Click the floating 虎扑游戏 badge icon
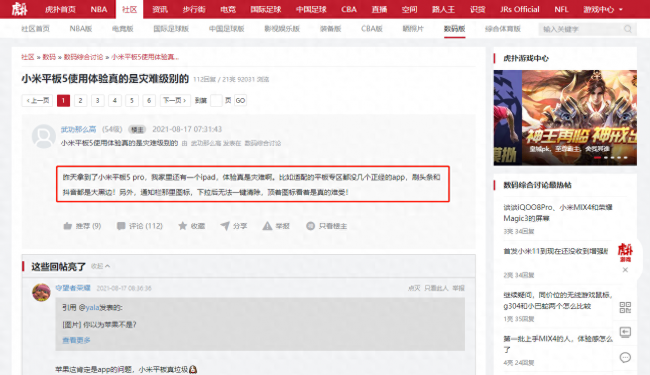This screenshot has height=375, width=650. tap(625, 252)
